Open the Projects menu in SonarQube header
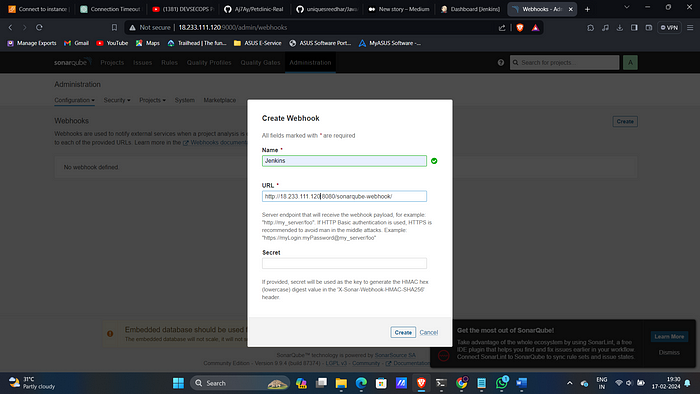700x394 pixels. 112,62
